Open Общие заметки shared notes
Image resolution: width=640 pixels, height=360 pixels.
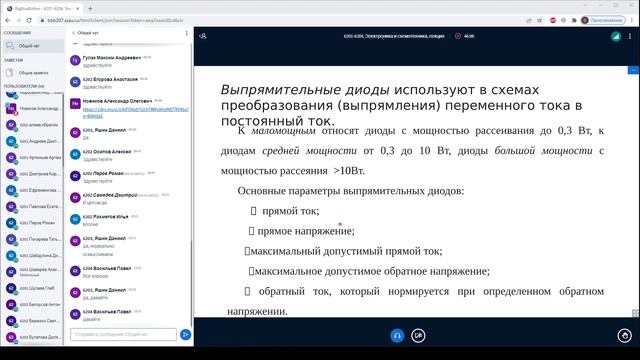coord(33,73)
